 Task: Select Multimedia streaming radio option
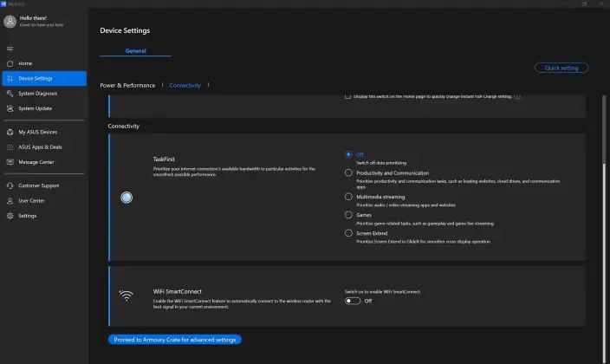pos(348,197)
